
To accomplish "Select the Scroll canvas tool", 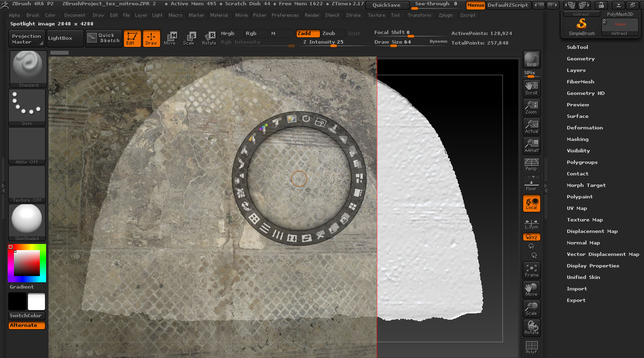I will pyautogui.click(x=531, y=88).
